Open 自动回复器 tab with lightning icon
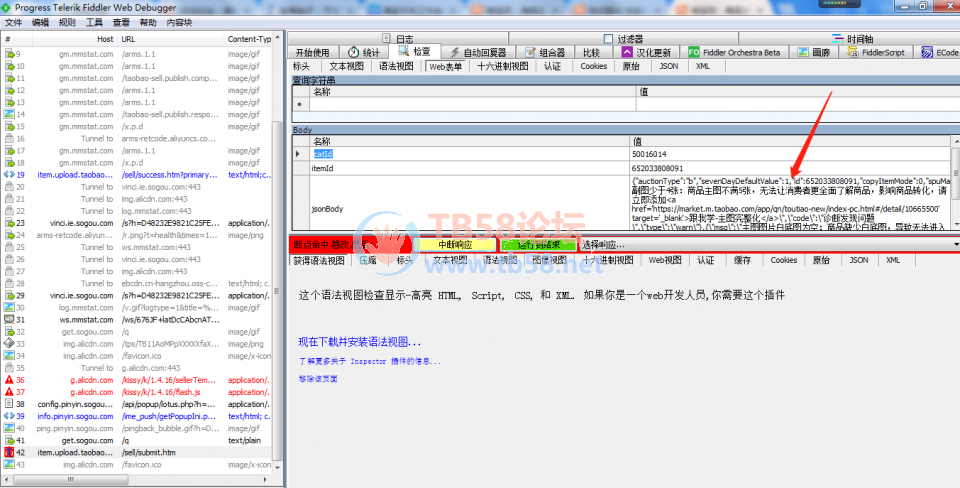The height and width of the screenshot is (488, 960). tap(454, 53)
